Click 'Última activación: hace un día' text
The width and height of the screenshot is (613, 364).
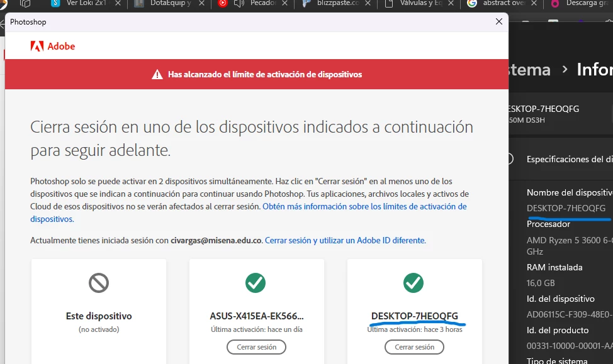tap(256, 329)
